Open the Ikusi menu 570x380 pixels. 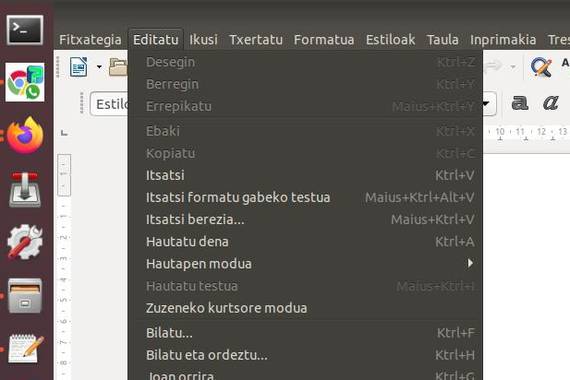point(203,40)
